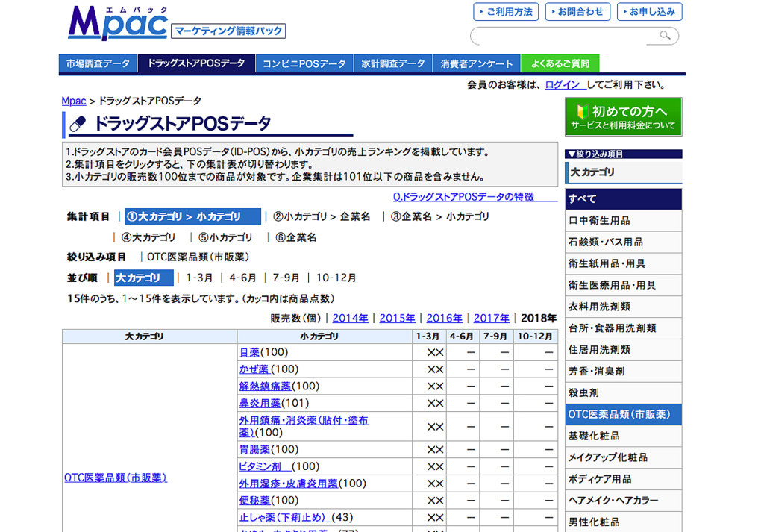Image resolution: width=764 pixels, height=532 pixels.
Task: Sort by the 7-9月 period
Action: (x=286, y=278)
